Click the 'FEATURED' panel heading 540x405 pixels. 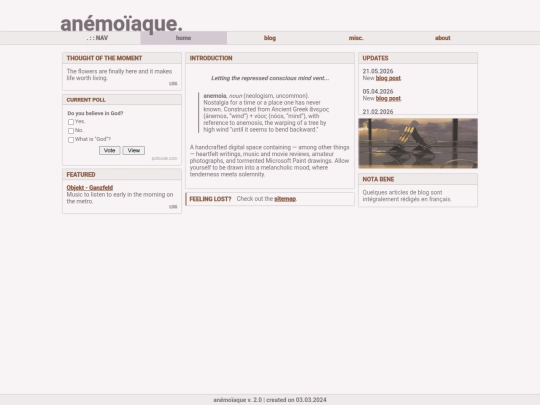(x=81, y=175)
